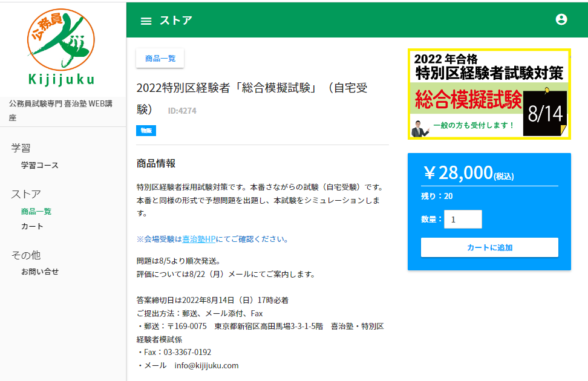Focus the 数量 quantity input field
This screenshot has width=588, height=381.
pyautogui.click(x=463, y=220)
